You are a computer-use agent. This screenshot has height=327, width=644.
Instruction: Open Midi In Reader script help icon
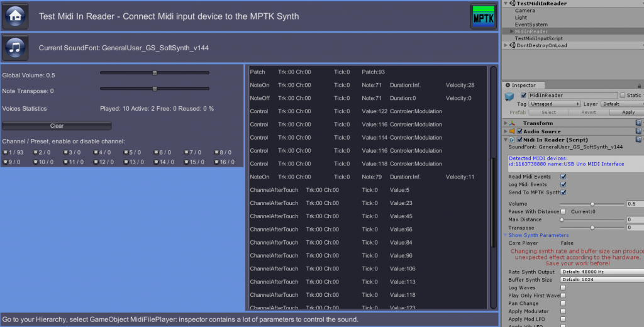click(638, 139)
